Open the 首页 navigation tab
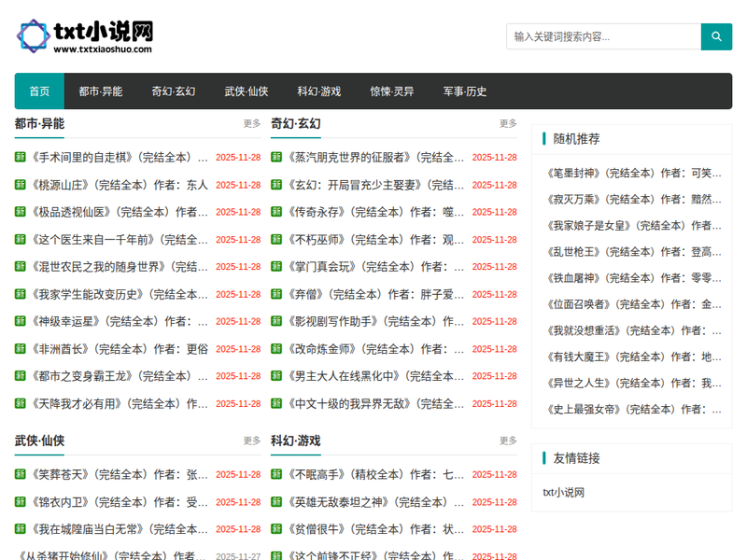Image resolution: width=747 pixels, height=560 pixels. (39, 91)
